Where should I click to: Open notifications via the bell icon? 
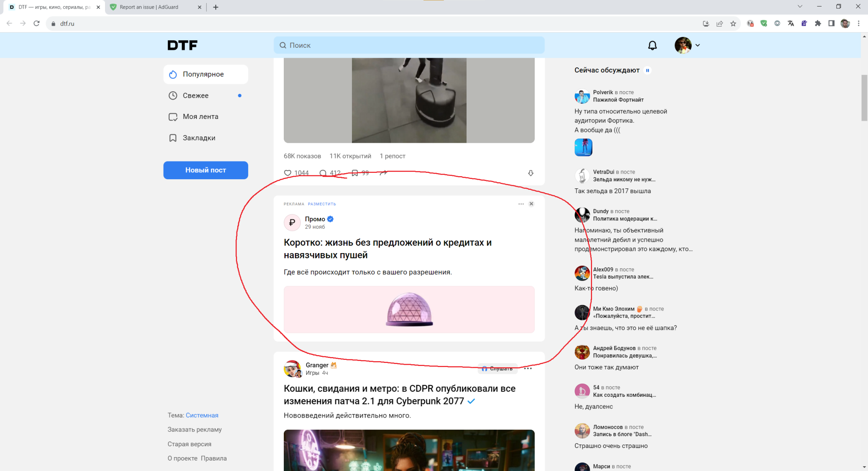(652, 45)
